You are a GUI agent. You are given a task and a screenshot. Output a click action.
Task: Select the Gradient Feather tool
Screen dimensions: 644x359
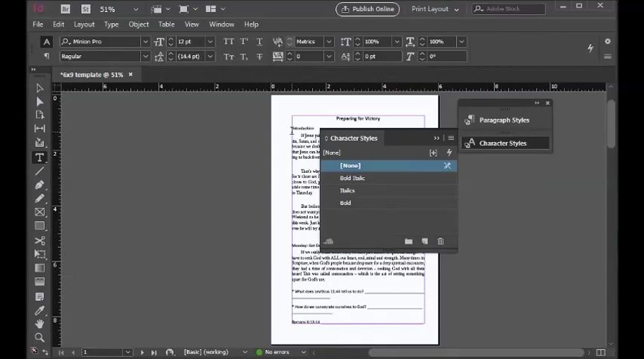[40, 282]
